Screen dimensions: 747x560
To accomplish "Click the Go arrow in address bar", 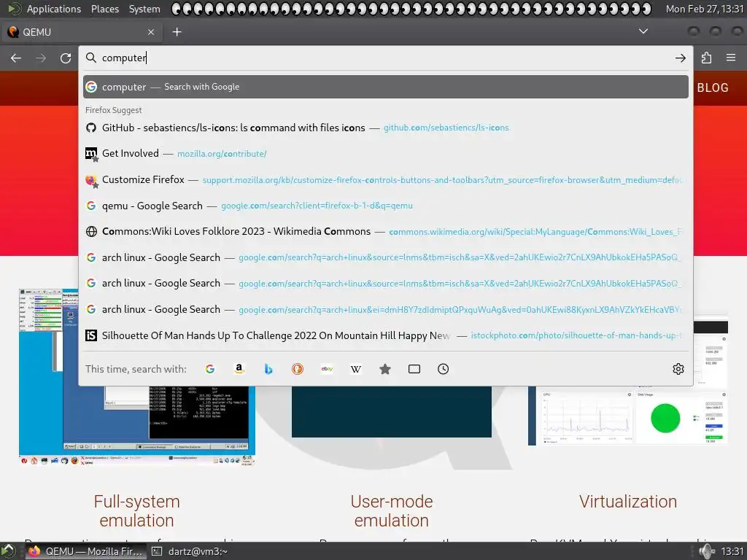I will tap(681, 58).
